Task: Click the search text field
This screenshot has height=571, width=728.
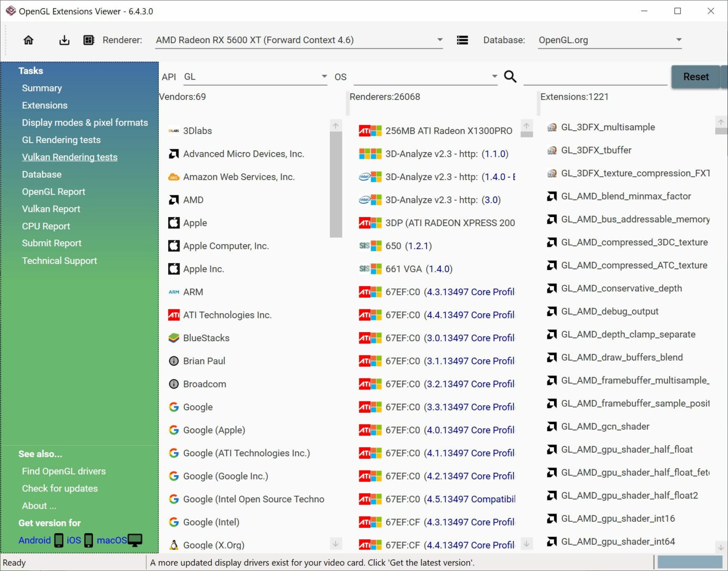Action: [595, 77]
